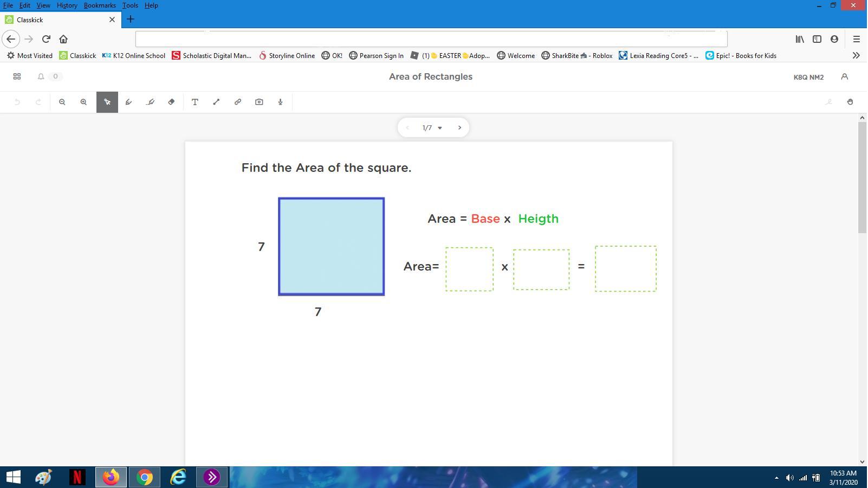Start audio recording with microphone tool
Viewport: 868px width, 488px height.
pyautogui.click(x=281, y=102)
